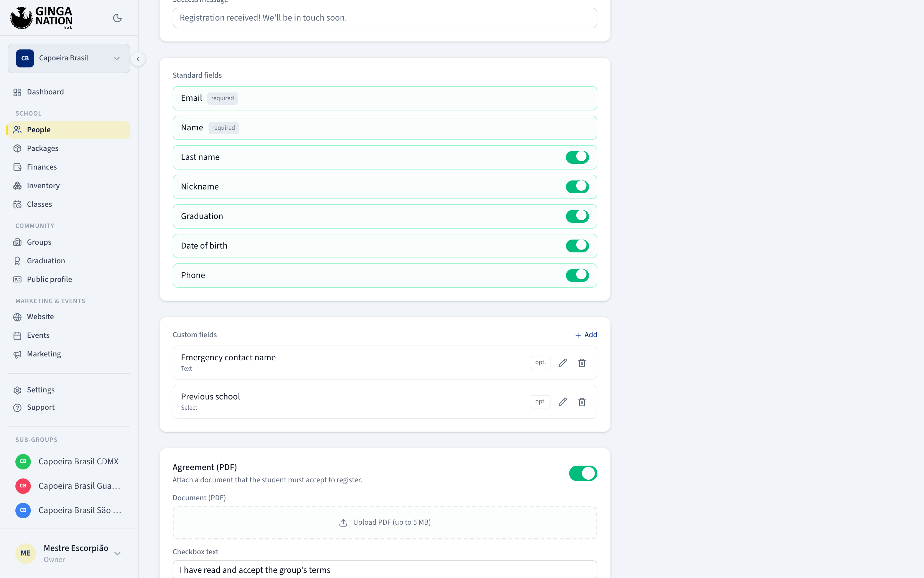Image resolution: width=924 pixels, height=578 pixels.
Task: Click opt. badge for Previous school
Action: [x=540, y=401]
